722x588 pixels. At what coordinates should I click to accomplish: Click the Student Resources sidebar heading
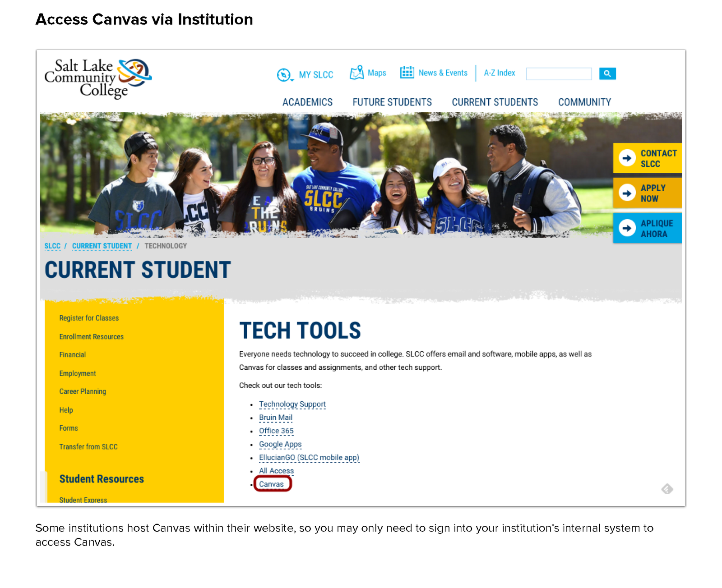(102, 479)
